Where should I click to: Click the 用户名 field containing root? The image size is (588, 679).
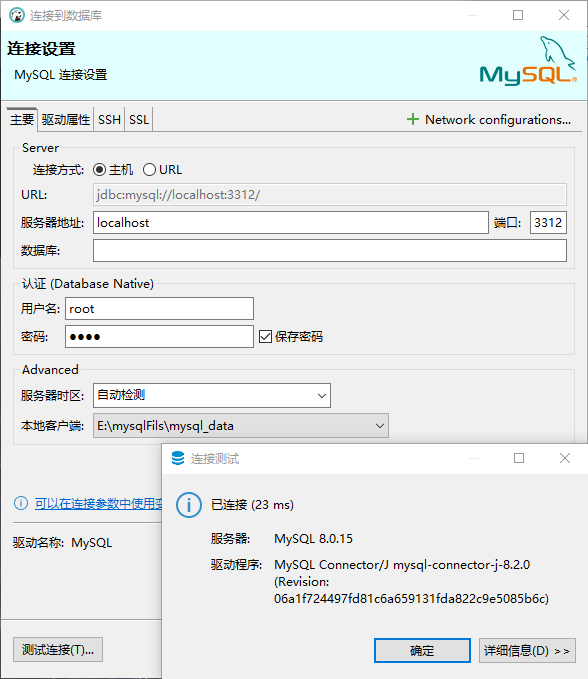tap(159, 309)
